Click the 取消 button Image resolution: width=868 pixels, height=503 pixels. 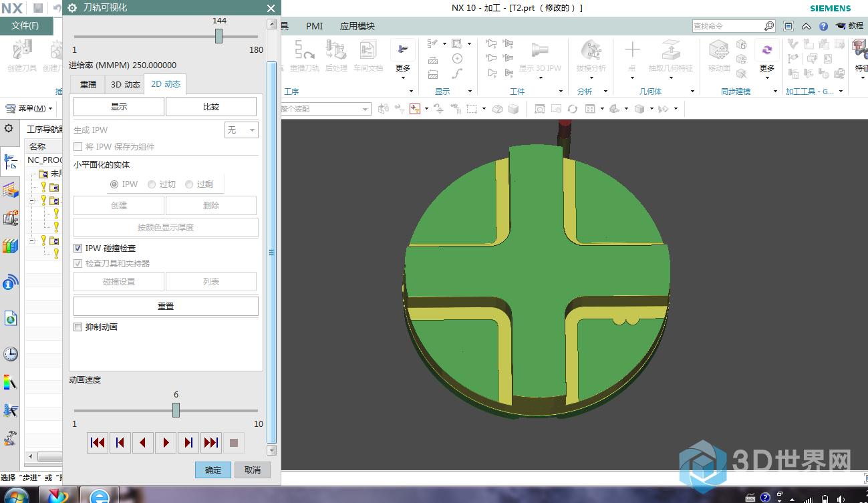(253, 470)
